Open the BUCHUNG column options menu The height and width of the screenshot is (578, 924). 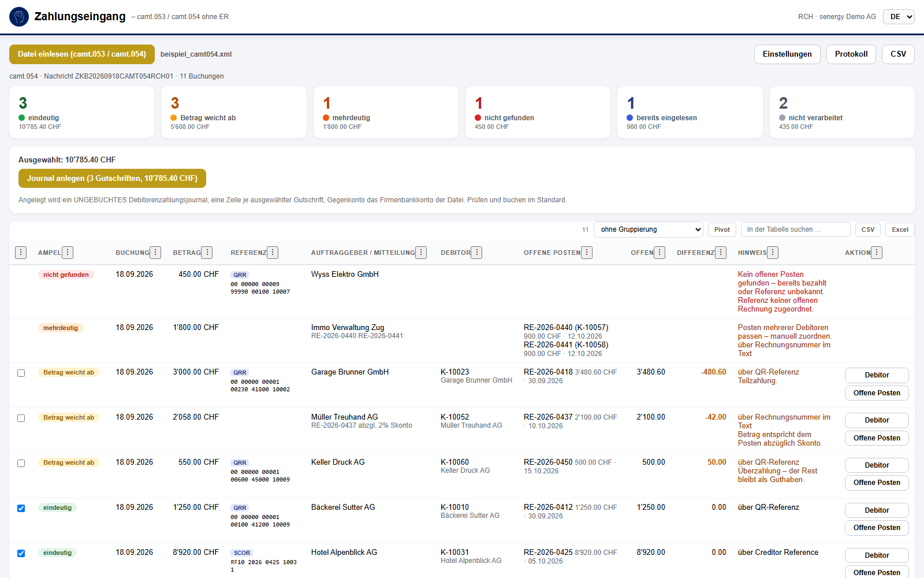pyautogui.click(x=155, y=253)
